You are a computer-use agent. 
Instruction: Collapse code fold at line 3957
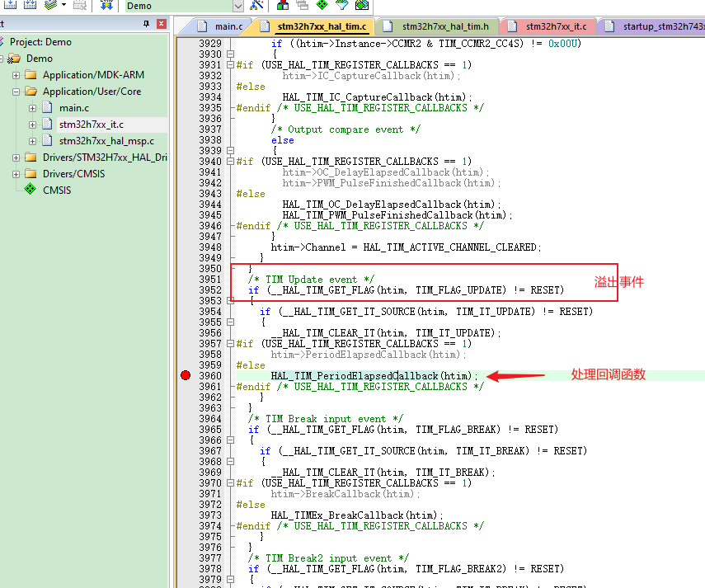coord(230,344)
